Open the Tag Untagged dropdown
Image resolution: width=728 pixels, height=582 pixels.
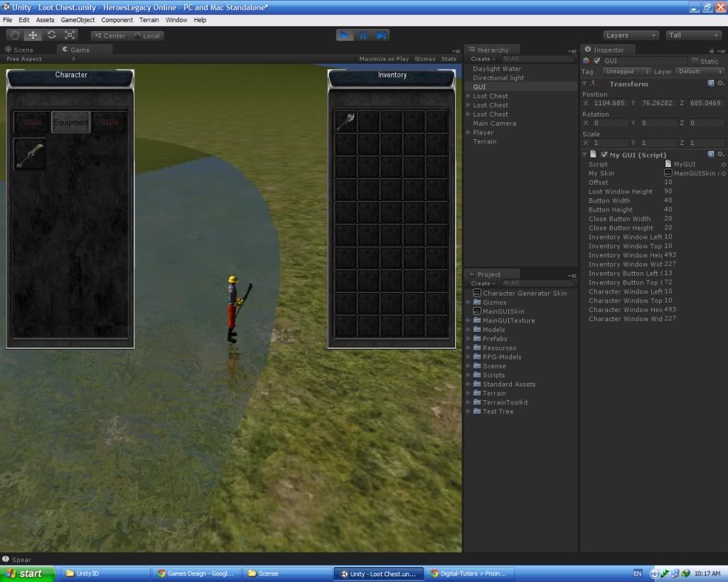(626, 72)
